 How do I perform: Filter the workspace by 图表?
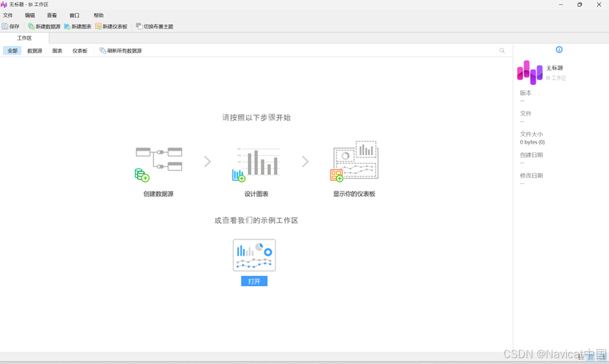[57, 51]
